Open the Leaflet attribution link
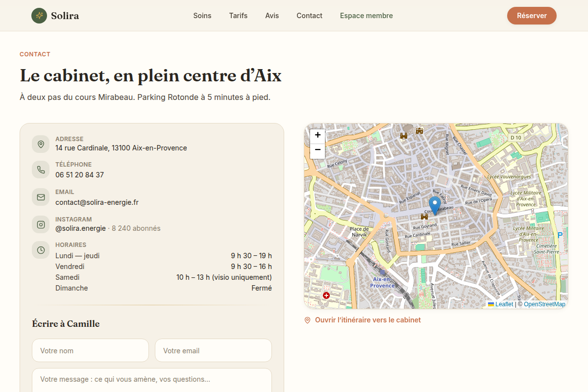588x392 pixels. [x=500, y=304]
